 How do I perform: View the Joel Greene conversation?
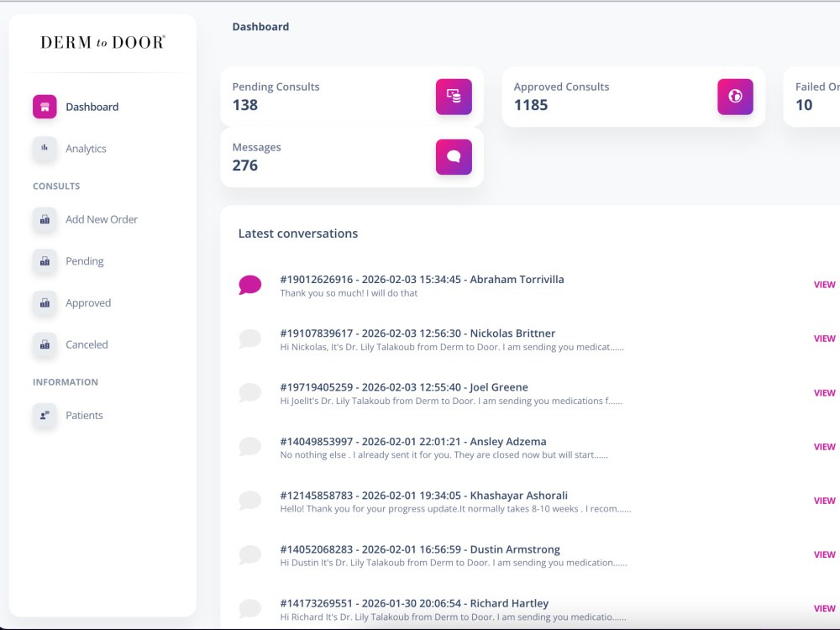point(825,392)
